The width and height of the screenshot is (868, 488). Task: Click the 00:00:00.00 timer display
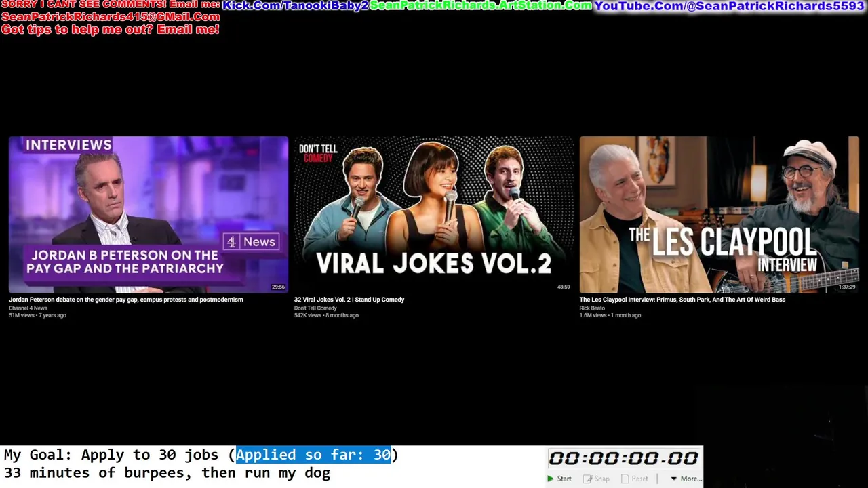pos(623,459)
